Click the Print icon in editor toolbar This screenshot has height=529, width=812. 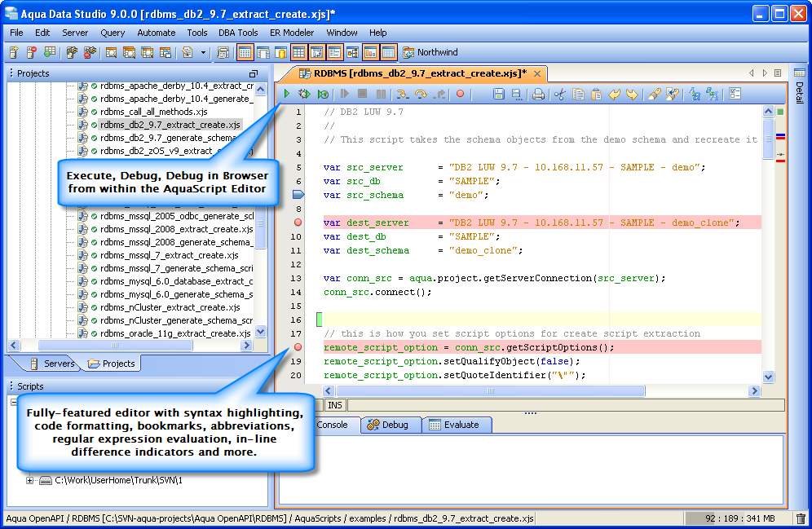tap(538, 95)
